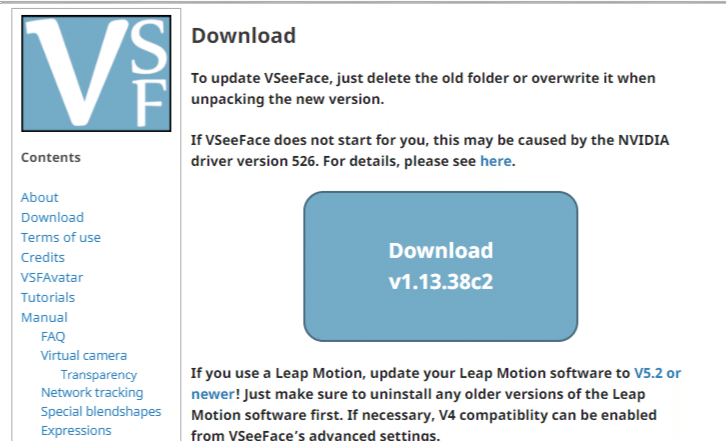Open Tutorials from the contents list
The width and height of the screenshot is (727, 441).
click(x=48, y=297)
